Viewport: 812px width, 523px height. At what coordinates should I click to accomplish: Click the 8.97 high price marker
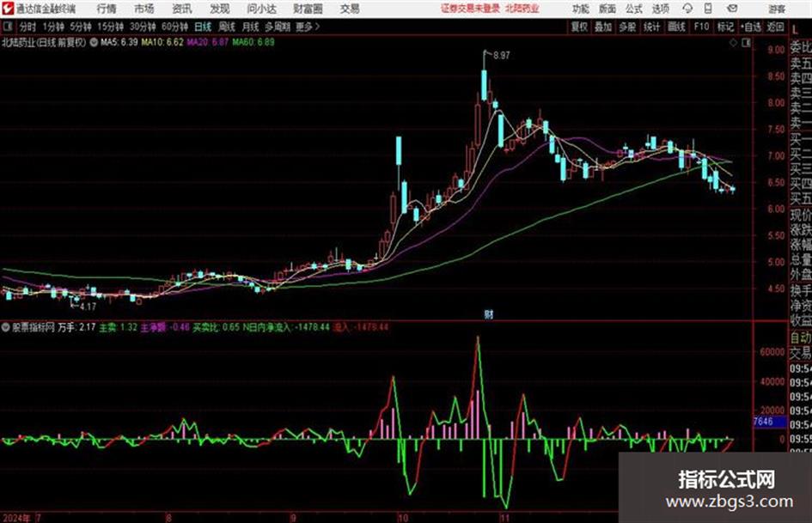click(501, 56)
